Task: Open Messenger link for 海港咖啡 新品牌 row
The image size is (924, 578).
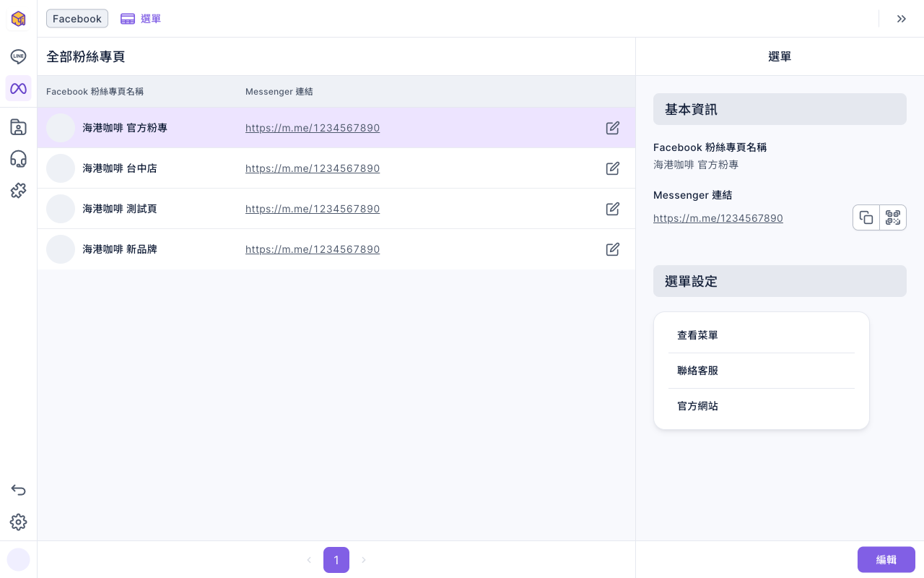Action: click(313, 249)
